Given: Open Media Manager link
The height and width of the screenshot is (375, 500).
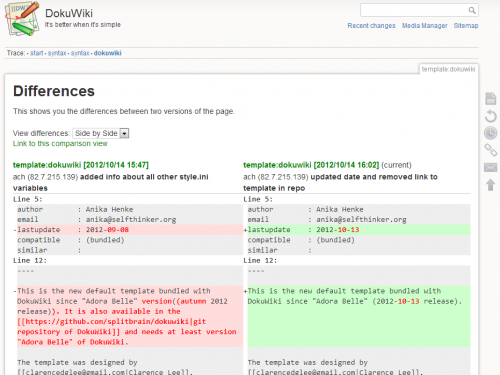Looking at the screenshot, I should coord(425,26).
